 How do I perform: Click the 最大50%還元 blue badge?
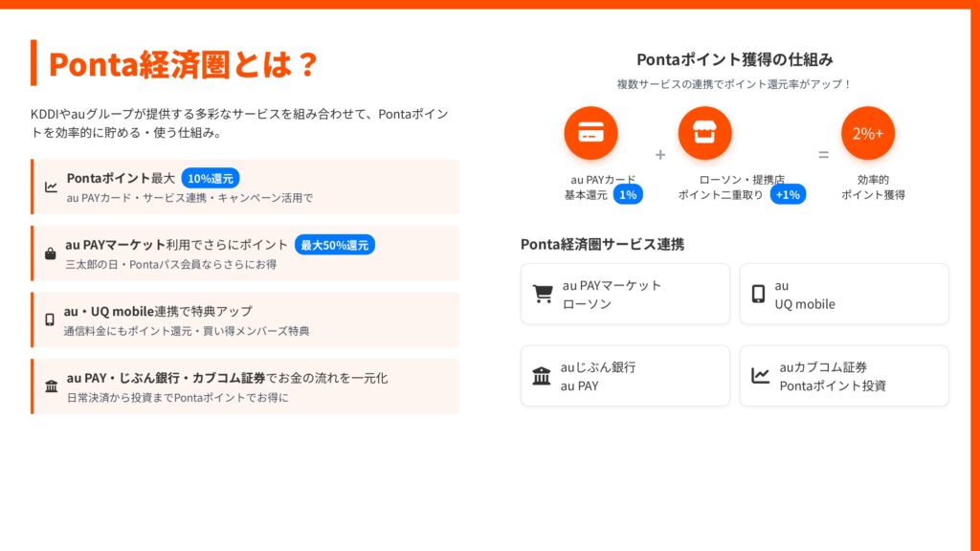(x=334, y=245)
